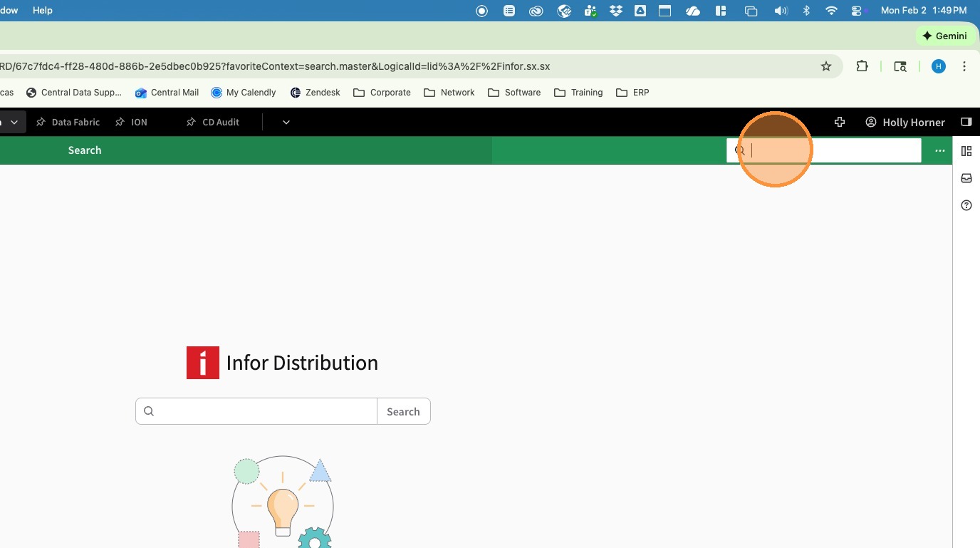Open the Bluetooth menu bar icon
This screenshot has width=980, height=548.
[x=807, y=11]
